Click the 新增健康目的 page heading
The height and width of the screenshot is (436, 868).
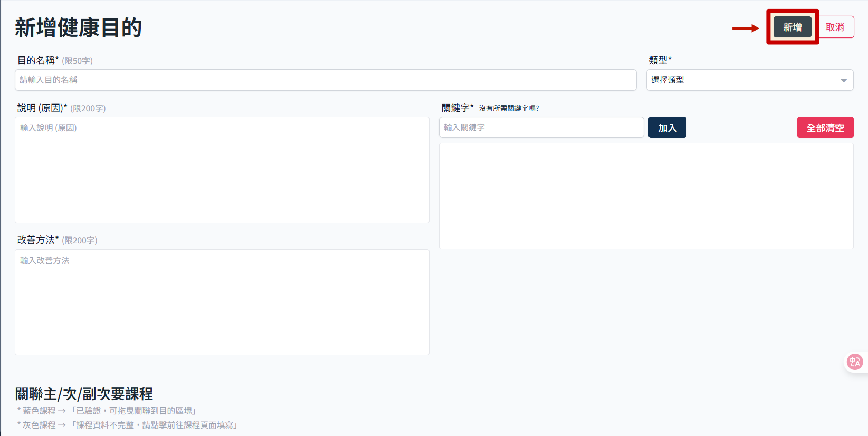click(78, 27)
